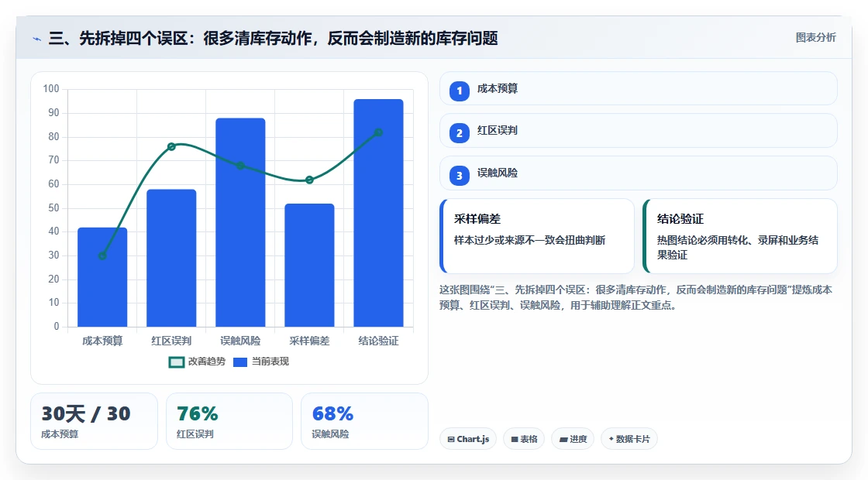Select the 进度 tag
The image size is (868, 480).
573,439
